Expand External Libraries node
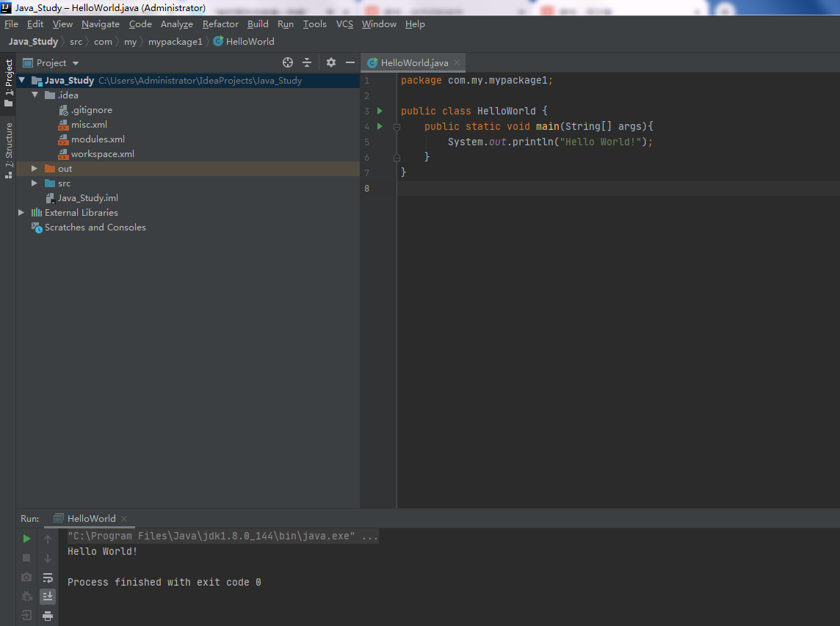 click(21, 213)
